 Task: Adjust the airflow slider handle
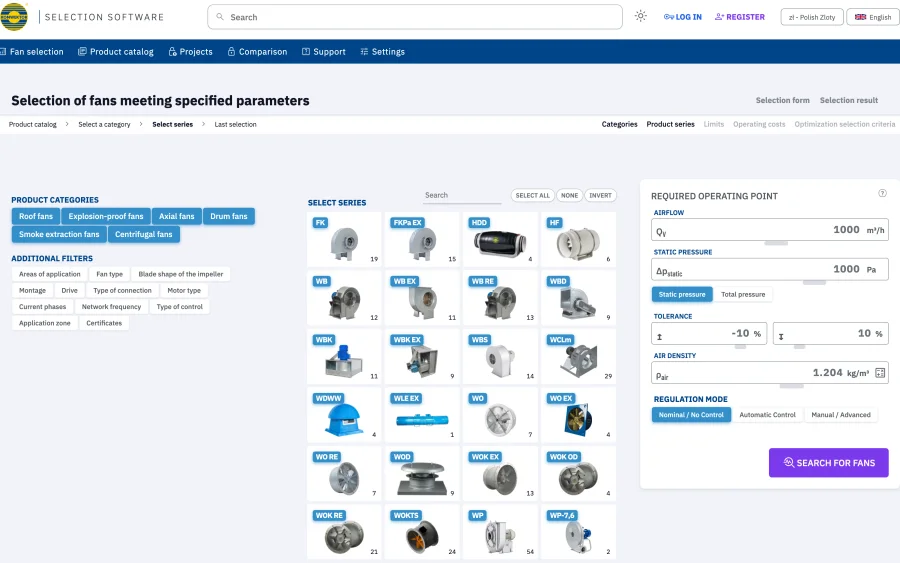(x=776, y=243)
